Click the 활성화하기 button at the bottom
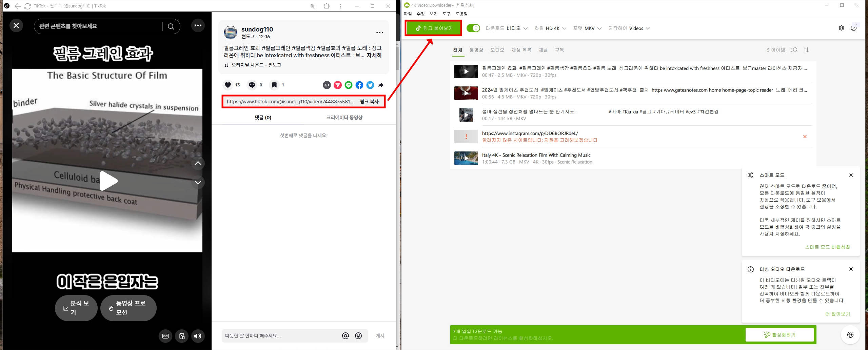Viewport: 868px width, 350px height. [x=780, y=335]
